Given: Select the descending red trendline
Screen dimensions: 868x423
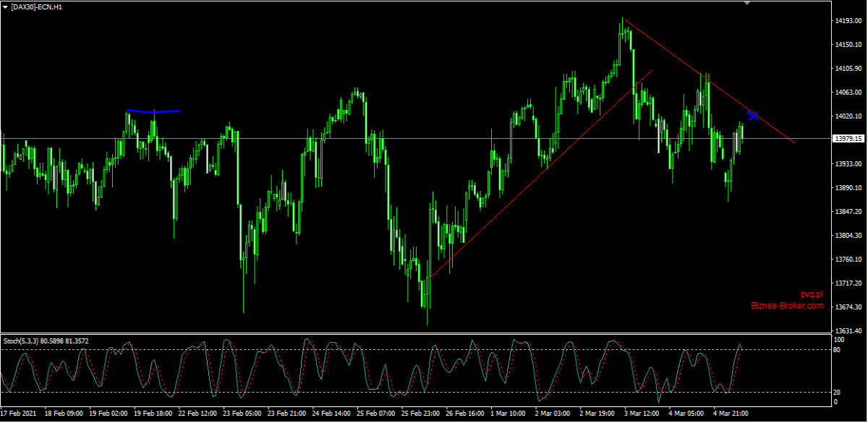Looking at the screenshot, I should (x=709, y=82).
